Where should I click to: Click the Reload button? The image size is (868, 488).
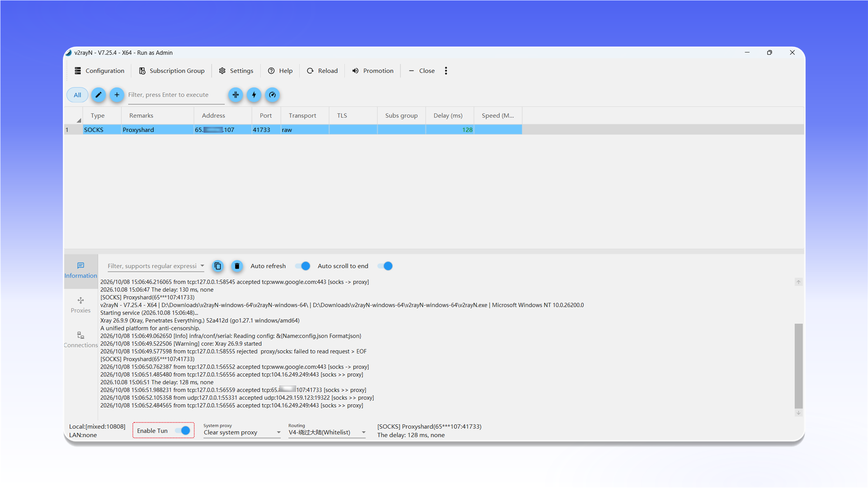[322, 71]
